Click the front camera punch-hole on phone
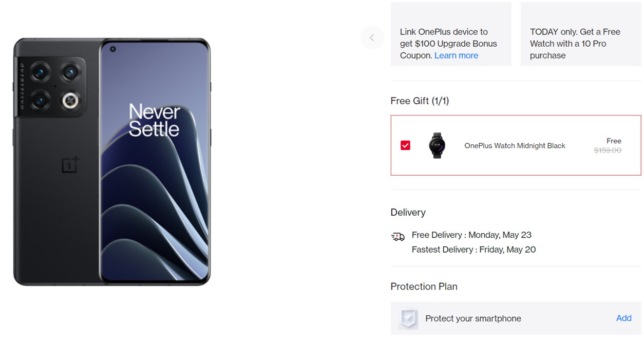 coord(113,49)
